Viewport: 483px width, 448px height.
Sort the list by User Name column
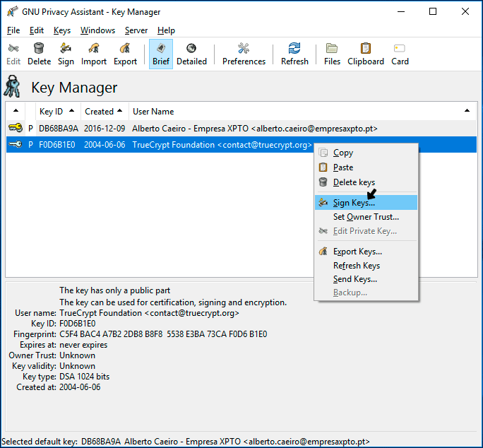(302, 112)
